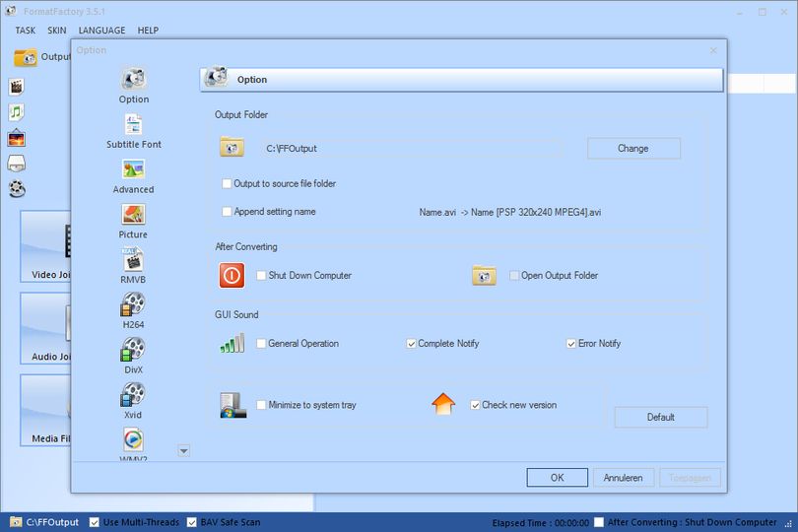Click the Picture category icon in main window
Screen dimensions: 798x532
click(x=17, y=138)
